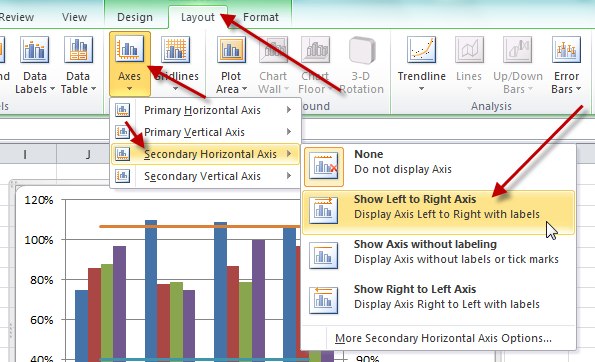Expand Primary Vertical Axis submenu
The width and height of the screenshot is (595, 362).
pyautogui.click(x=205, y=132)
